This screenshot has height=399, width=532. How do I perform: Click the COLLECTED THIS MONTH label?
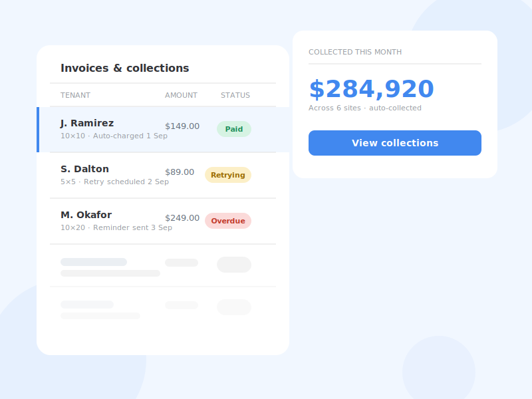point(355,52)
